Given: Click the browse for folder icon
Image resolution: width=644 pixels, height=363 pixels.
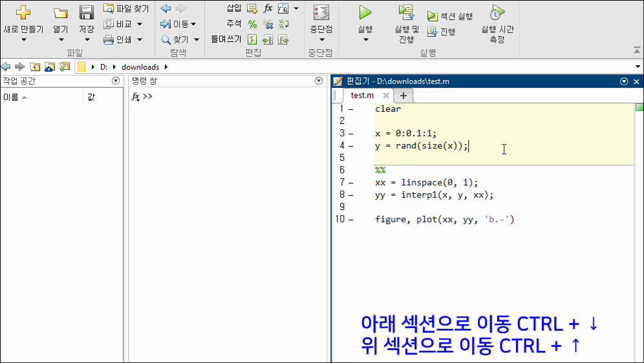Looking at the screenshot, I should coord(65,67).
